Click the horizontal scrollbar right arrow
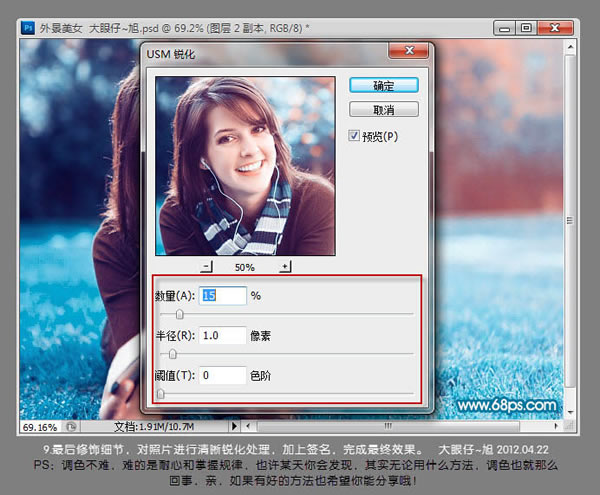The width and height of the screenshot is (600, 495). click(556, 426)
